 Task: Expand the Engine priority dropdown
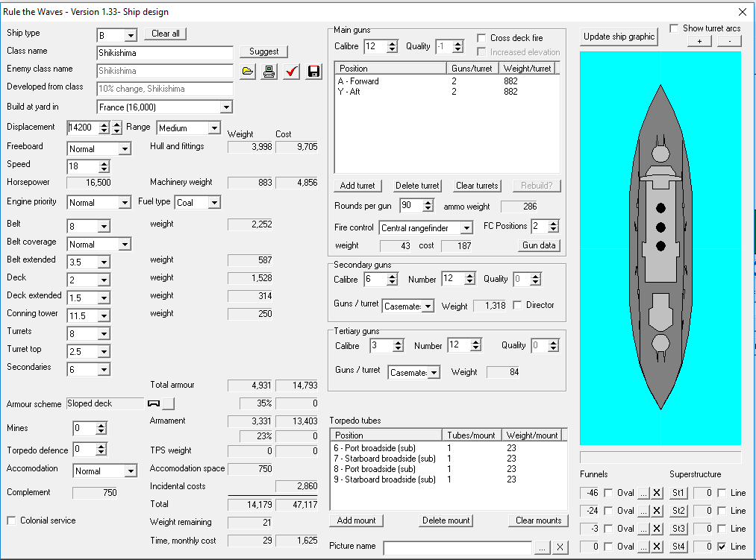pos(125,202)
